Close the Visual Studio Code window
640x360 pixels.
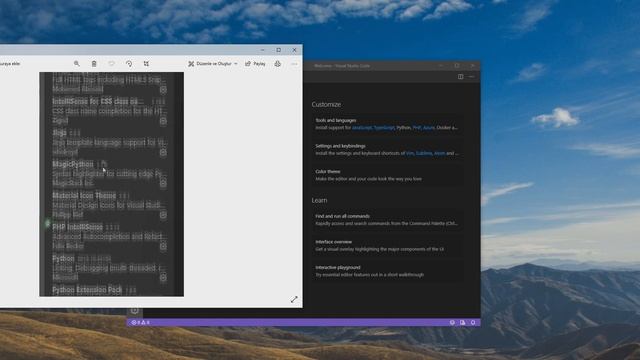point(473,65)
